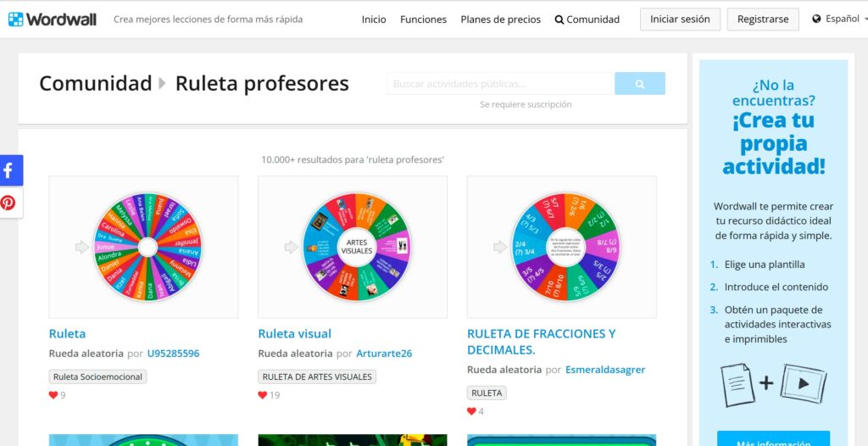Image resolution: width=868 pixels, height=446 pixels.
Task: Share page via Pinterest icon
Action: pyautogui.click(x=9, y=203)
